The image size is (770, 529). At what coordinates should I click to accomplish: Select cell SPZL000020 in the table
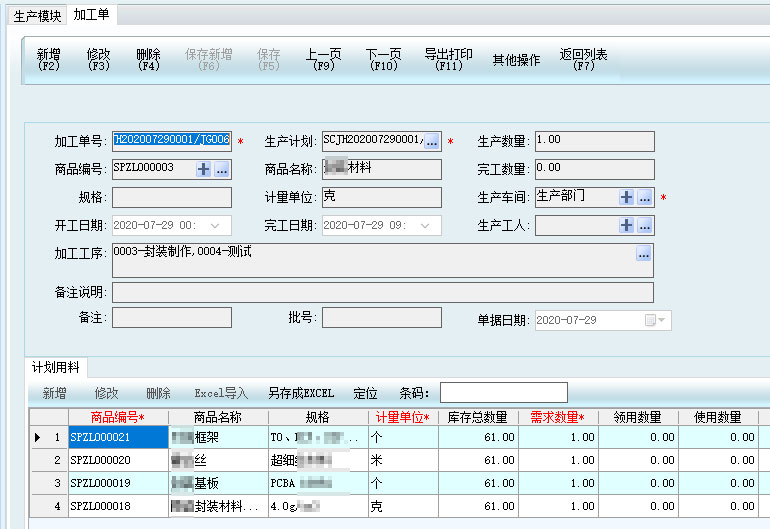click(118, 460)
